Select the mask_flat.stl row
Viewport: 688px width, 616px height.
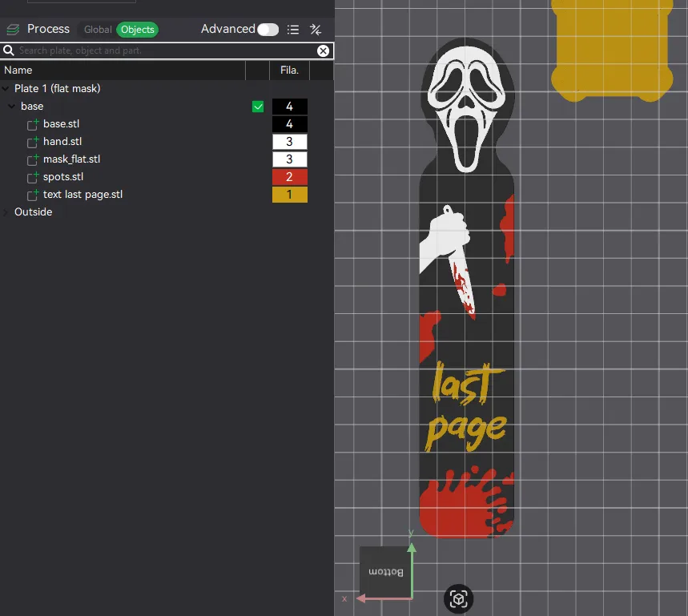167,159
